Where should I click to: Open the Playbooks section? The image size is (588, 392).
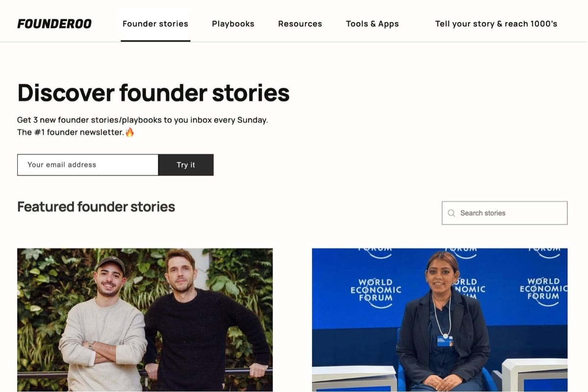pyautogui.click(x=233, y=24)
